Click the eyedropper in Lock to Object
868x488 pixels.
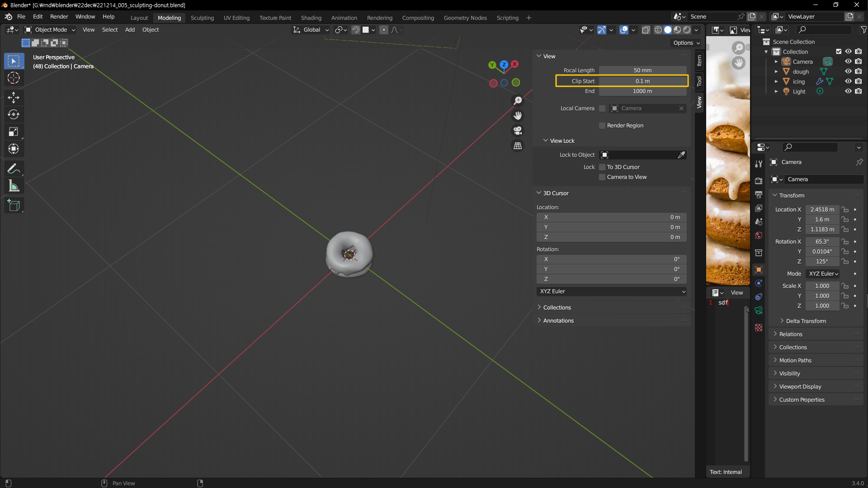(x=681, y=155)
